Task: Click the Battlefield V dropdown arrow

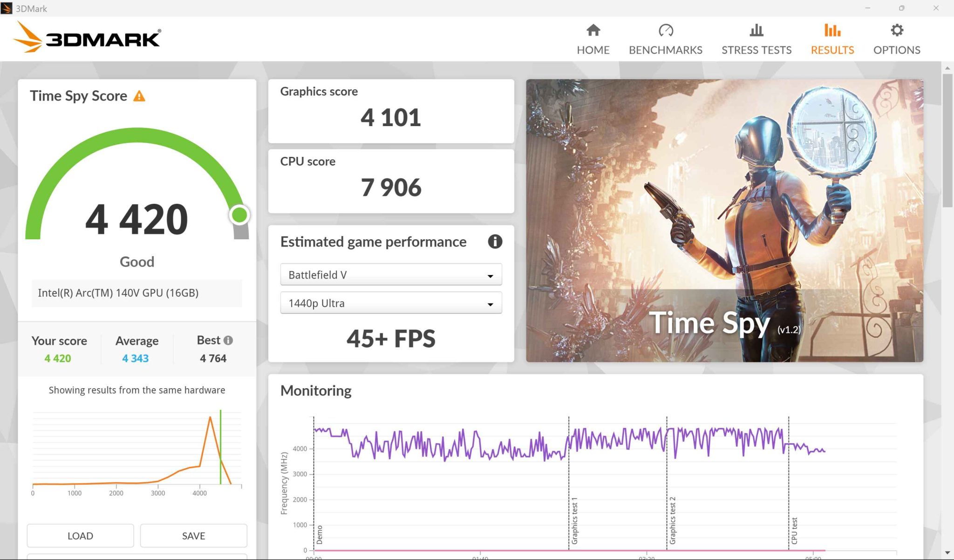Action: pyautogui.click(x=490, y=276)
